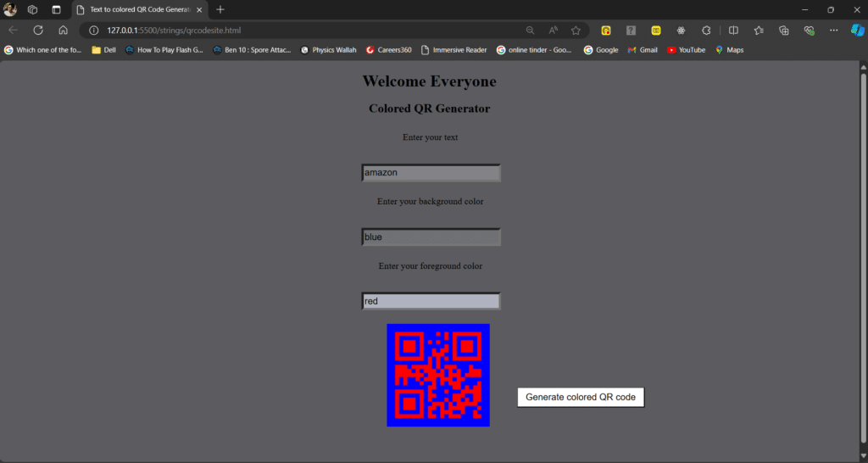Click the text field containing amazon

431,173
